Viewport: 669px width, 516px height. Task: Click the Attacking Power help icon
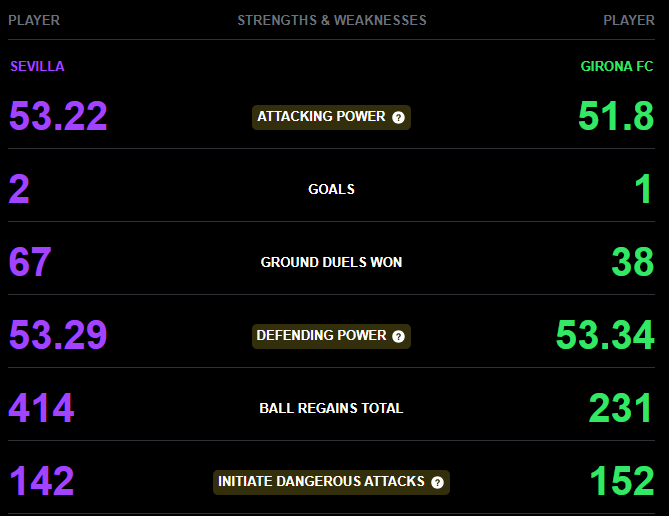pos(398,117)
